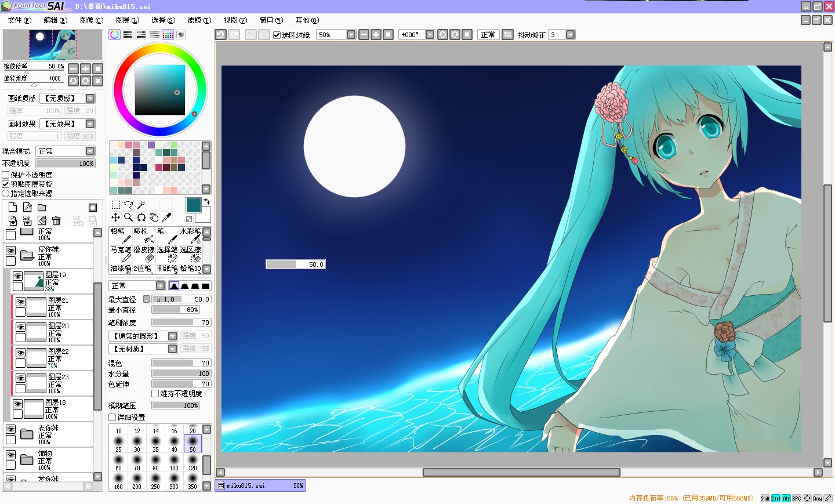835x504 pixels.
Task: Open the 窗口 menu
Action: (271, 20)
